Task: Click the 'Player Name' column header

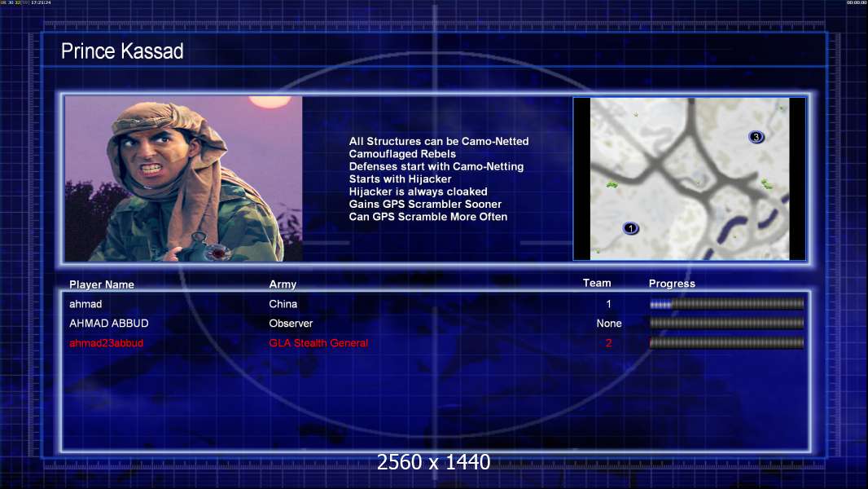Action: [x=102, y=284]
